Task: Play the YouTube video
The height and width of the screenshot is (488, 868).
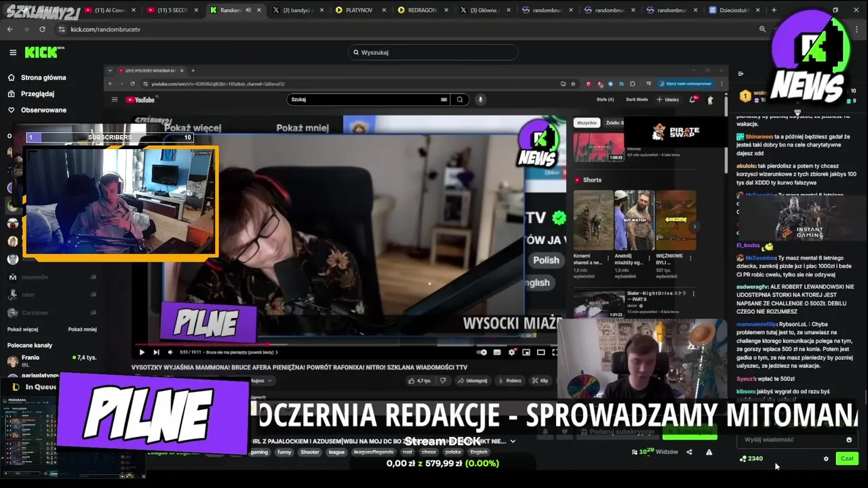Action: [x=142, y=352]
